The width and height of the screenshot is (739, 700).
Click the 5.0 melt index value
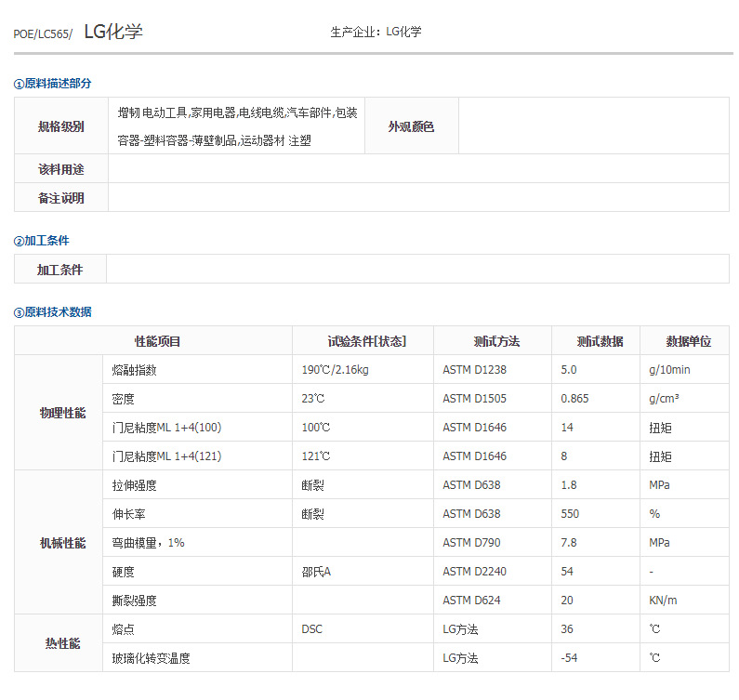click(x=569, y=370)
